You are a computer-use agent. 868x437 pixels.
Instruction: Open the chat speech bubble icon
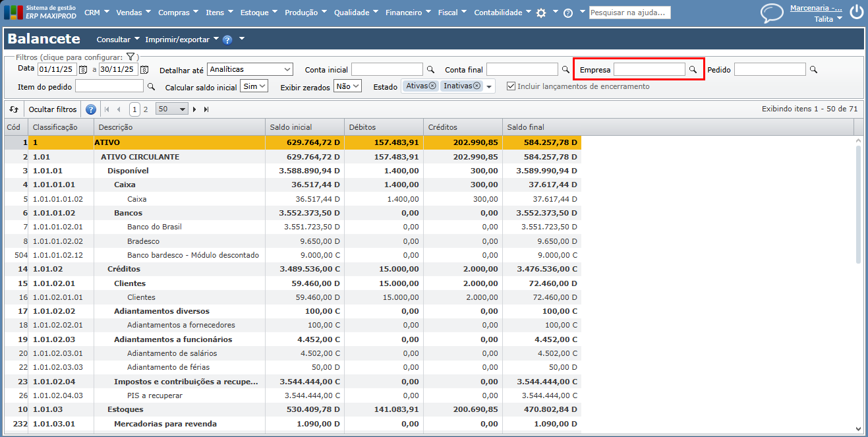772,13
